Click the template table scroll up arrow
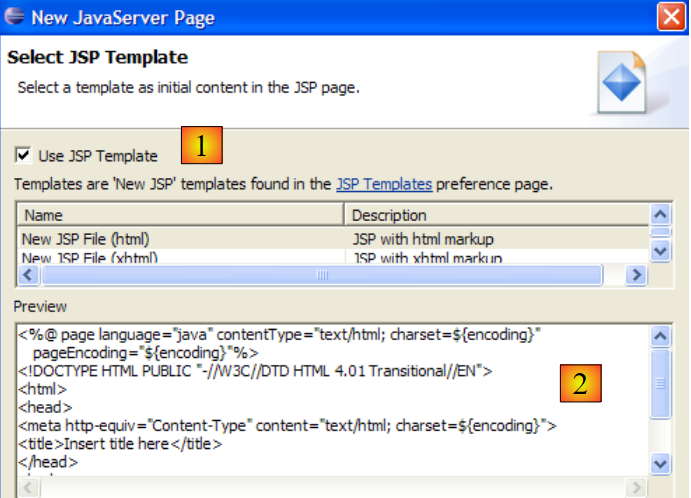Image resolution: width=691 pixels, height=498 pixels. 660,214
